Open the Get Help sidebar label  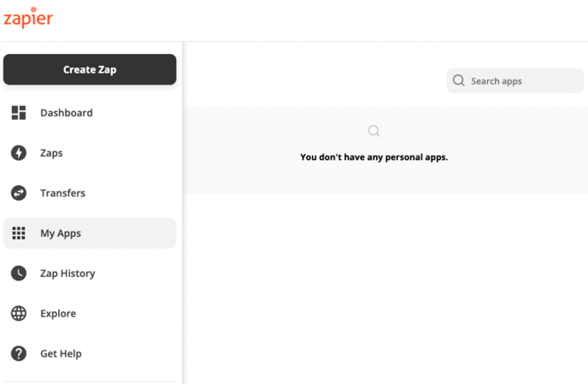coord(62,353)
